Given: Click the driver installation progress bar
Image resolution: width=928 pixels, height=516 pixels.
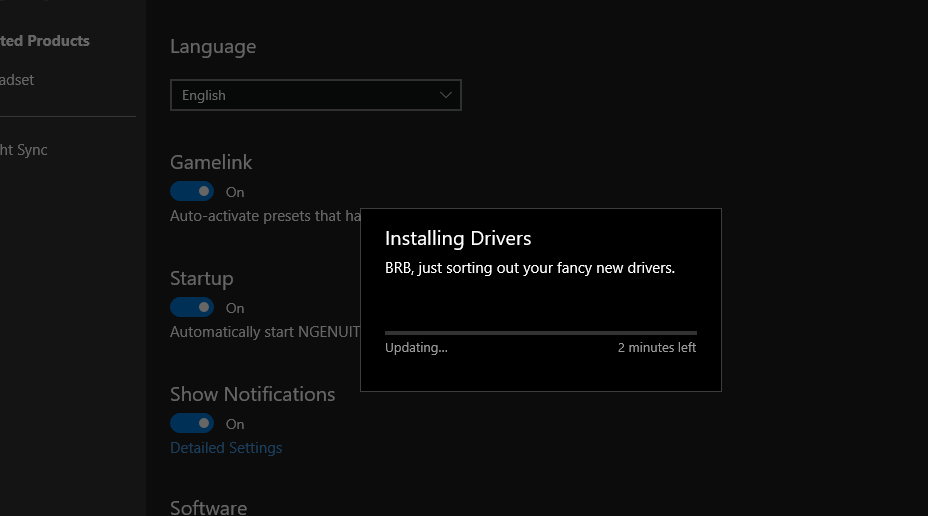Looking at the screenshot, I should tap(540, 332).
